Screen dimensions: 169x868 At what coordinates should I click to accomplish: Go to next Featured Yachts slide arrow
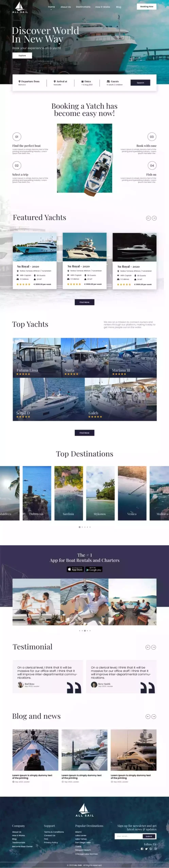pyautogui.click(x=154, y=218)
